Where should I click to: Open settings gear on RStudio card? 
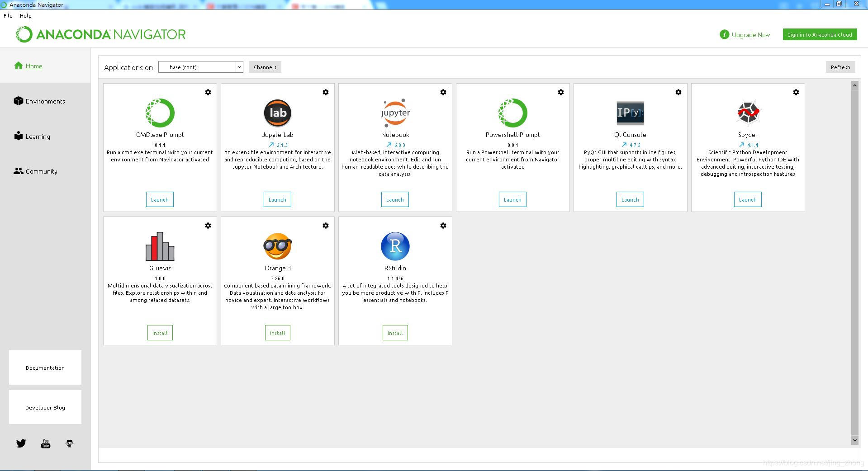pos(443,226)
